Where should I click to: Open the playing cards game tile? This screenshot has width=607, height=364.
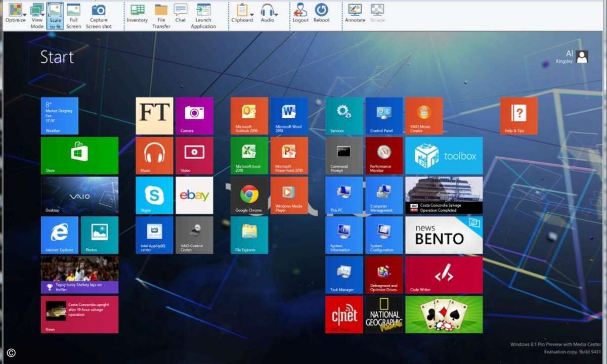[x=444, y=314]
